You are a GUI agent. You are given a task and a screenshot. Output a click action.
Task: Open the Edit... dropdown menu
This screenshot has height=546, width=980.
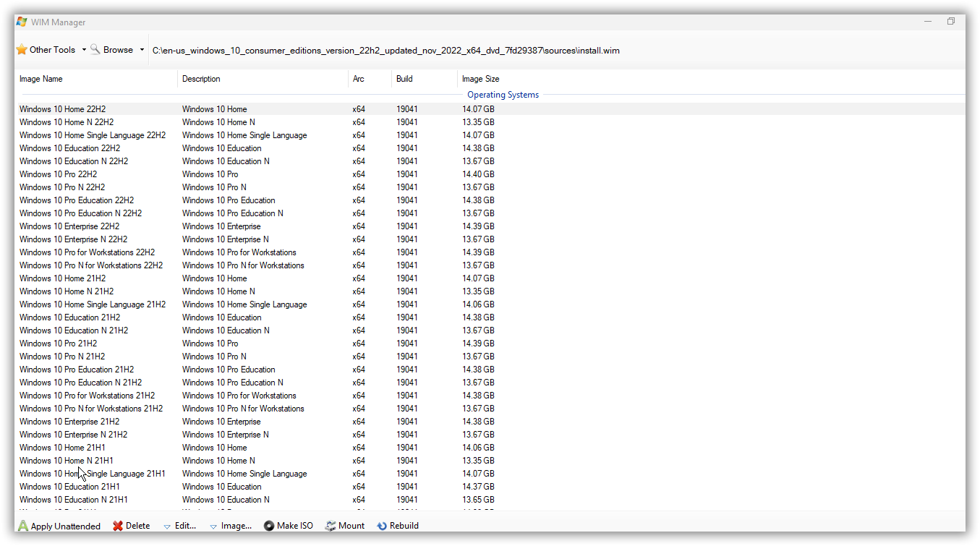click(x=180, y=526)
